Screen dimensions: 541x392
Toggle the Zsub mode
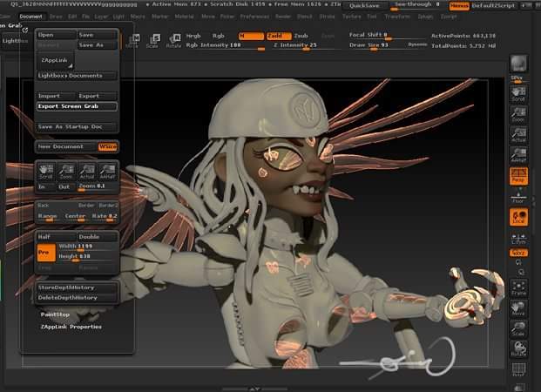301,36
